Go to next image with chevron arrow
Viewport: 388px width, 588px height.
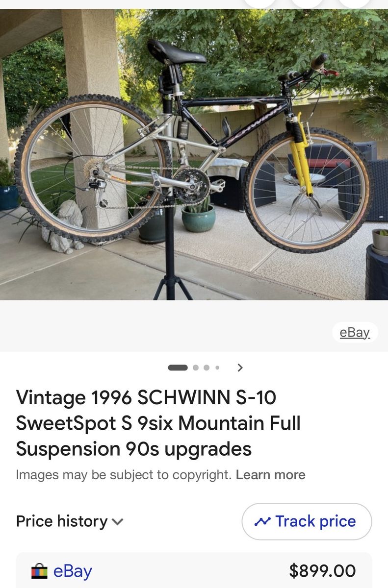click(240, 367)
